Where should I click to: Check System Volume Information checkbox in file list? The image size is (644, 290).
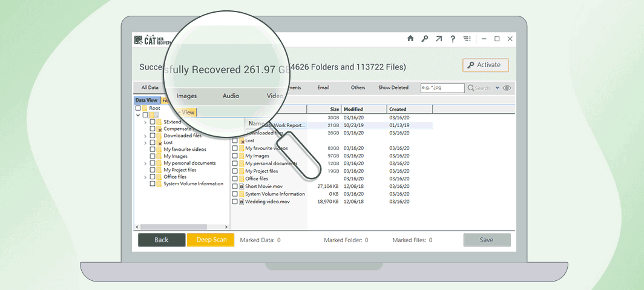235,194
